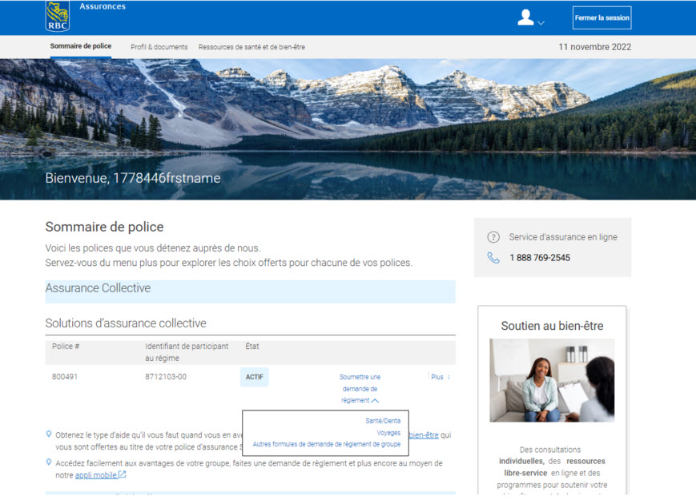The height and width of the screenshot is (498, 696).
Task: Click the bulb icon beside 'Obtenez le type d'aide'
Action: point(50,434)
